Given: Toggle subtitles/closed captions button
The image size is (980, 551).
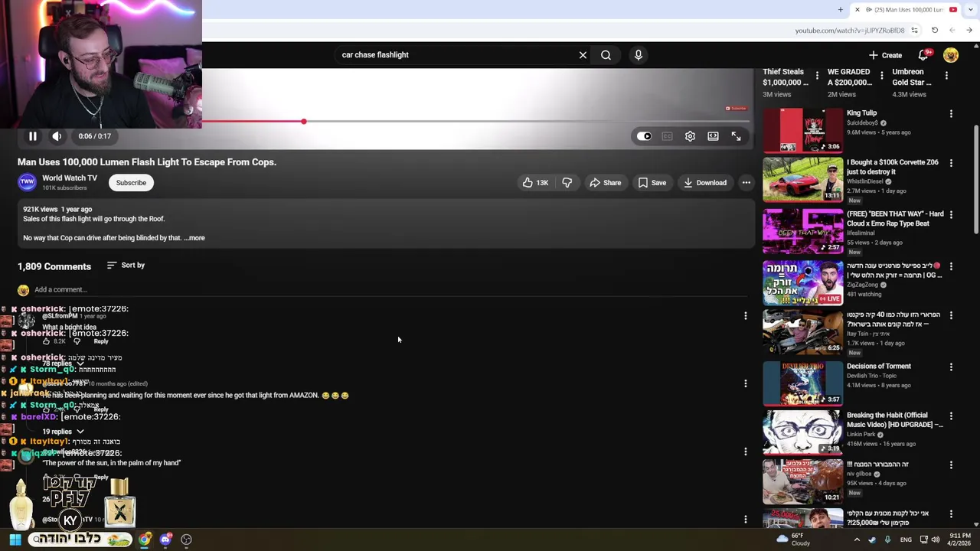Looking at the screenshot, I should point(667,136).
